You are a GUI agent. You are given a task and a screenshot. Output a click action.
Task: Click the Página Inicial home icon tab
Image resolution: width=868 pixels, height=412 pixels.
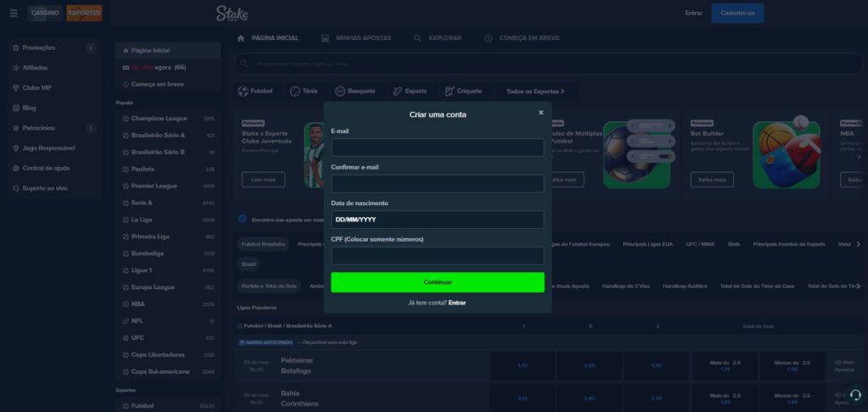tap(240, 38)
